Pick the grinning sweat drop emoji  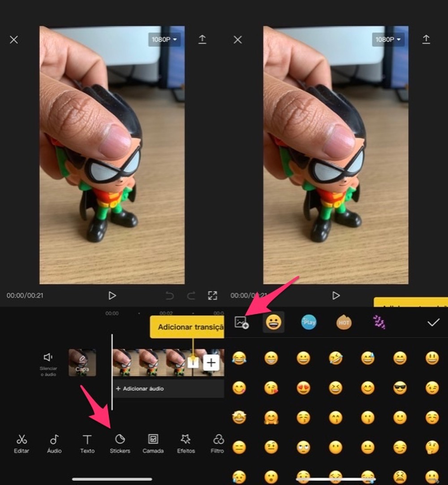[x=368, y=358]
